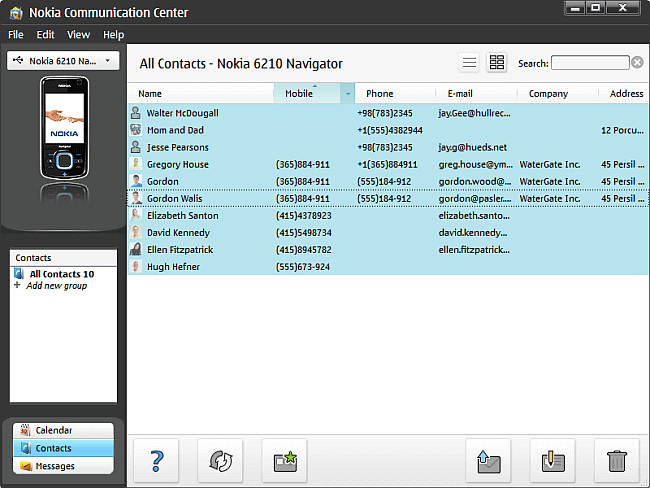Open the Help question mark button
Viewport: 650px width, 488px height.
[x=156, y=461]
